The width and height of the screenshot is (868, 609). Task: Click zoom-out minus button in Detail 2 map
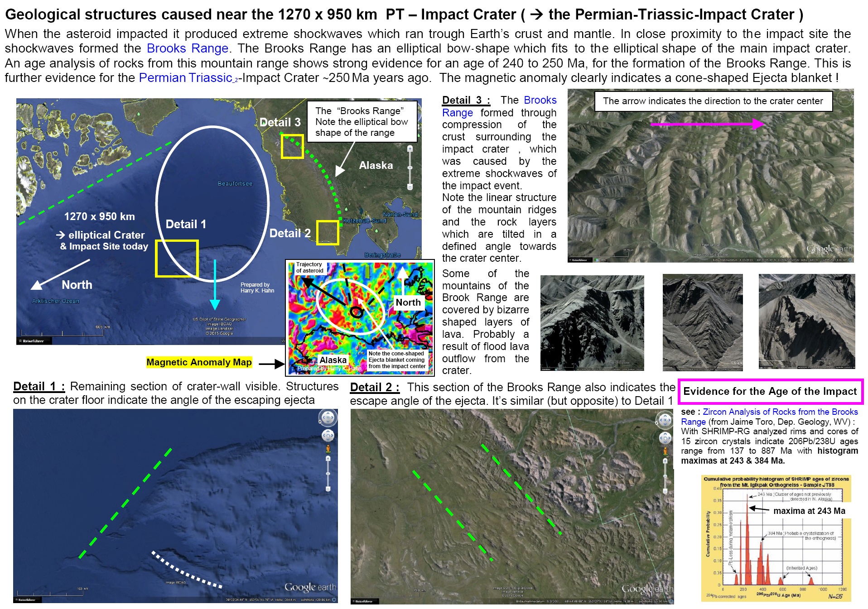click(665, 491)
